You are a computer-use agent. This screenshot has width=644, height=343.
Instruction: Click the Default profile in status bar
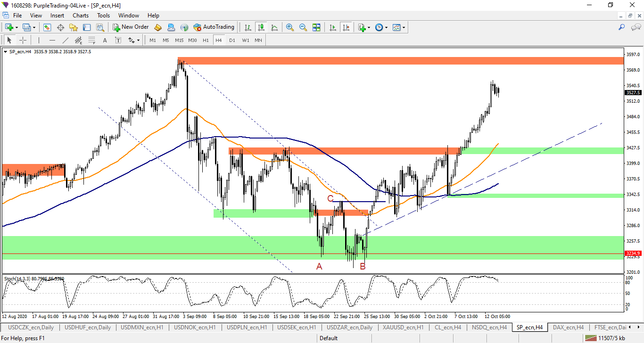[x=329, y=338]
